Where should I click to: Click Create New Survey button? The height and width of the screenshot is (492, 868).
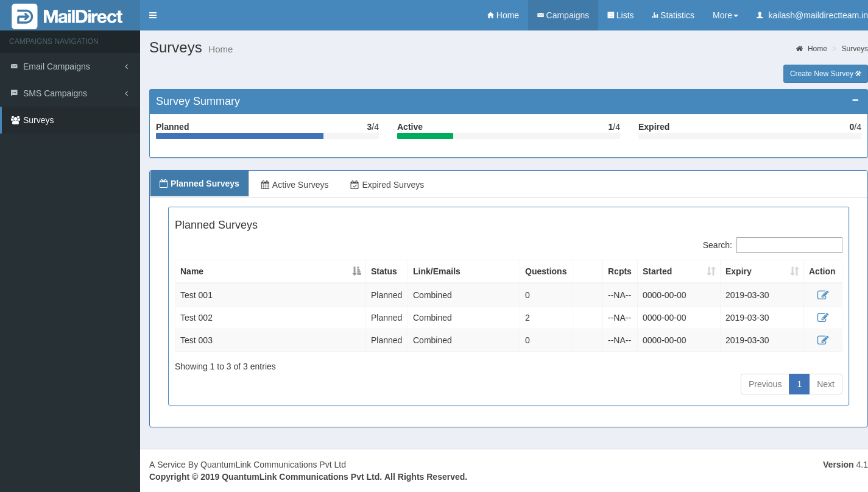[825, 74]
